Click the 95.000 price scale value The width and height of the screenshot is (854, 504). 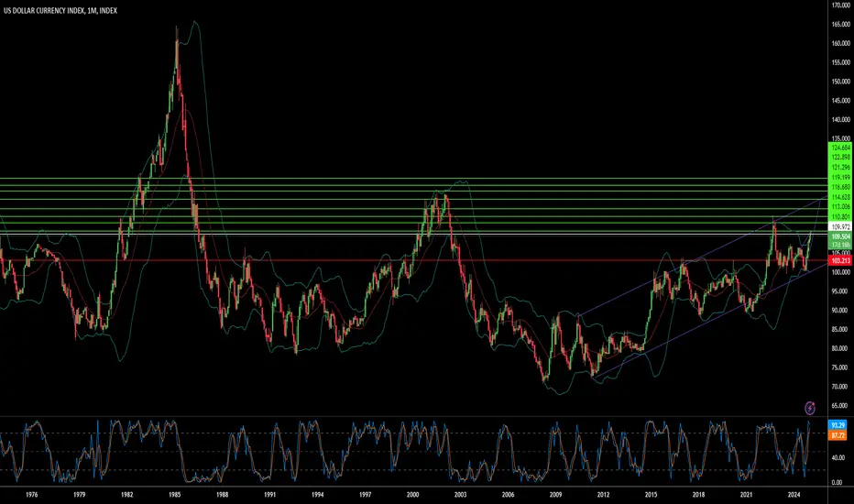tap(841, 291)
